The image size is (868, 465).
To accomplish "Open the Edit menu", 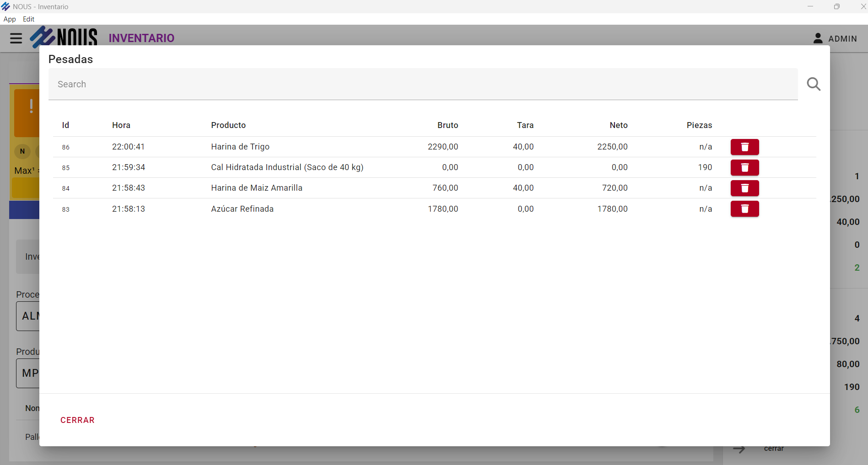I will pyautogui.click(x=28, y=19).
